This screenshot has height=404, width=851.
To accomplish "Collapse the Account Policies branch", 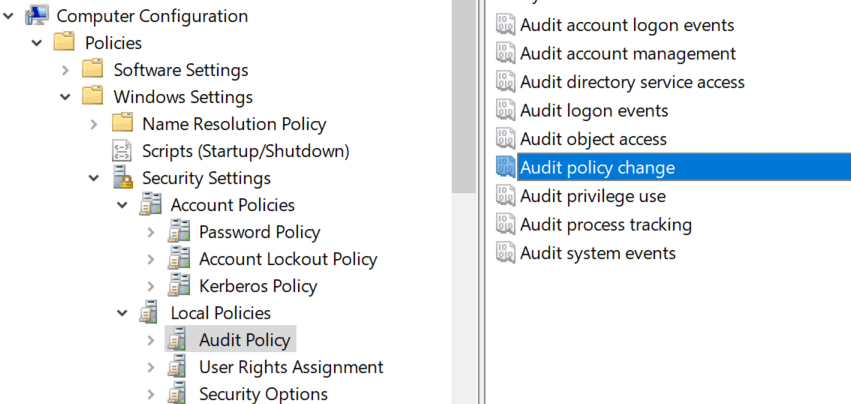I will coord(123,205).
